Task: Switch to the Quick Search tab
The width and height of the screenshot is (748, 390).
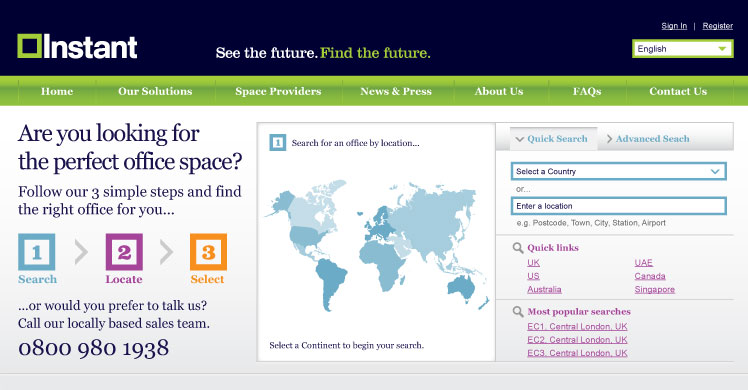Action: click(553, 139)
